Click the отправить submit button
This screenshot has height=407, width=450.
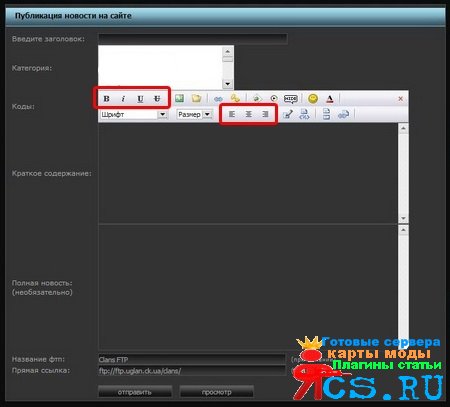click(x=135, y=392)
